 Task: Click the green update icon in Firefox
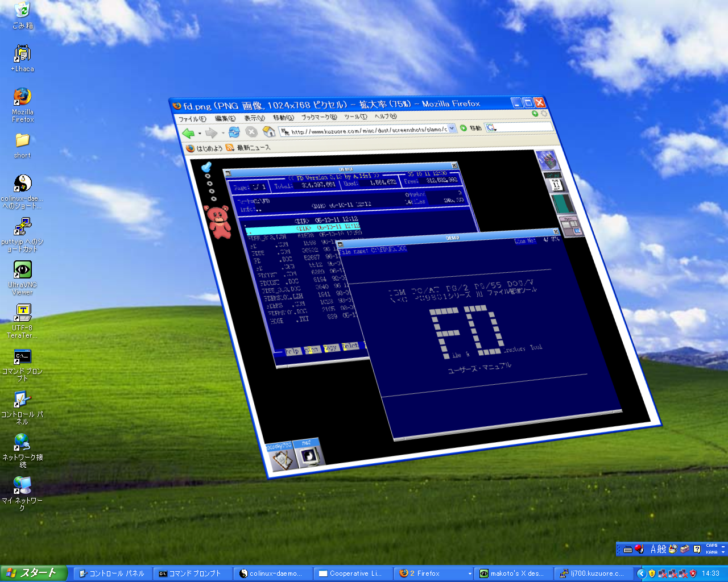pos(535,113)
